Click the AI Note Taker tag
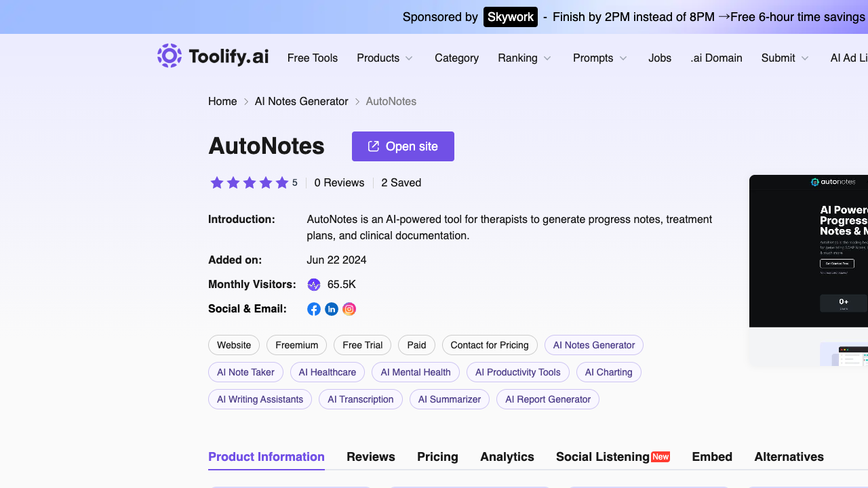The image size is (868, 488). 245,372
